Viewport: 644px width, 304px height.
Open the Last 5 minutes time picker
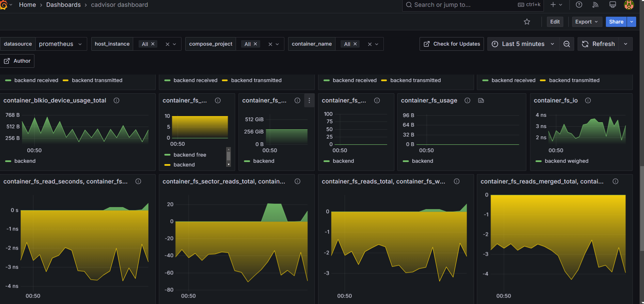pos(523,44)
